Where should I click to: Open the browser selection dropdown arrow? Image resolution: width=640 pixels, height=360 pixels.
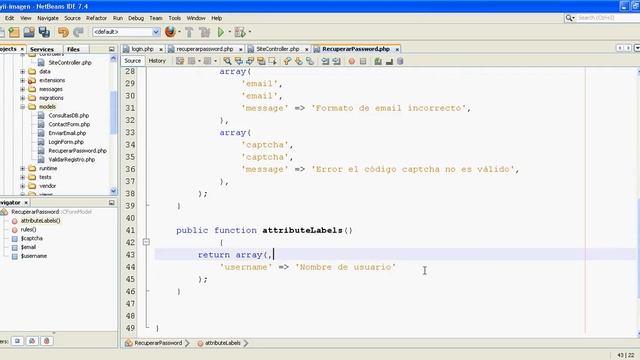tap(179, 32)
